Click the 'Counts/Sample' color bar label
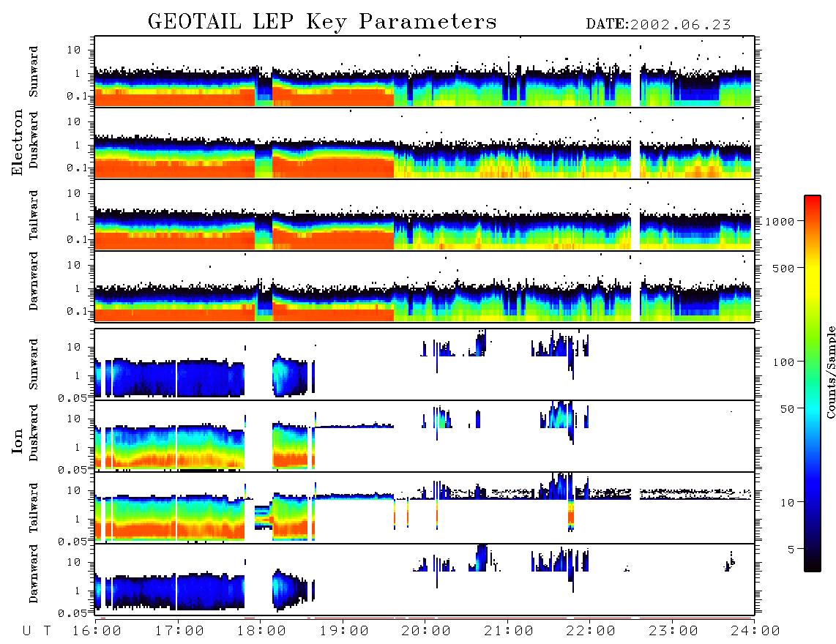Screen dimensions: 836x644 click(831, 372)
